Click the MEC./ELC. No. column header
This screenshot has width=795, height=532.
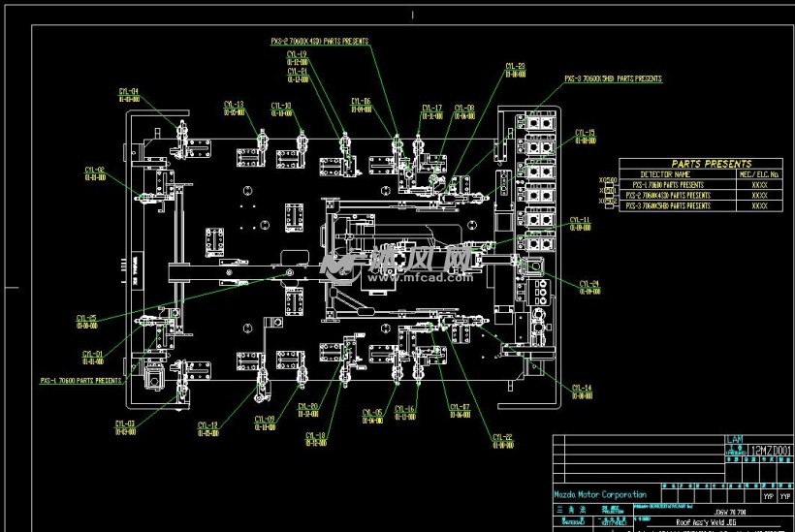click(759, 174)
